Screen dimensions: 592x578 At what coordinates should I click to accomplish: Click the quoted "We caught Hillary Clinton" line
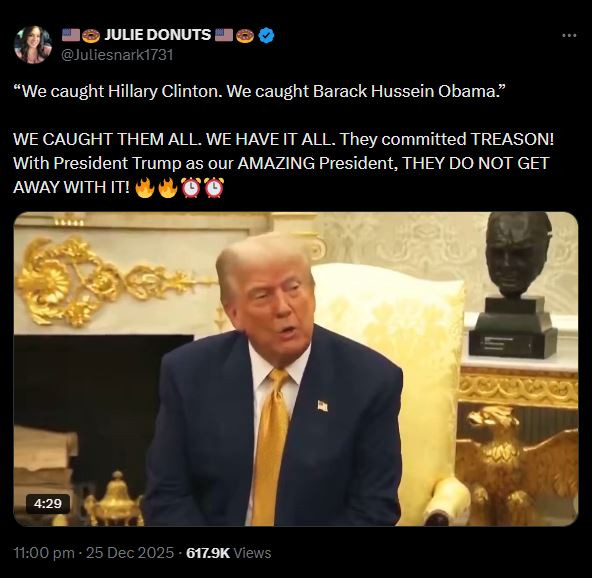point(259,91)
